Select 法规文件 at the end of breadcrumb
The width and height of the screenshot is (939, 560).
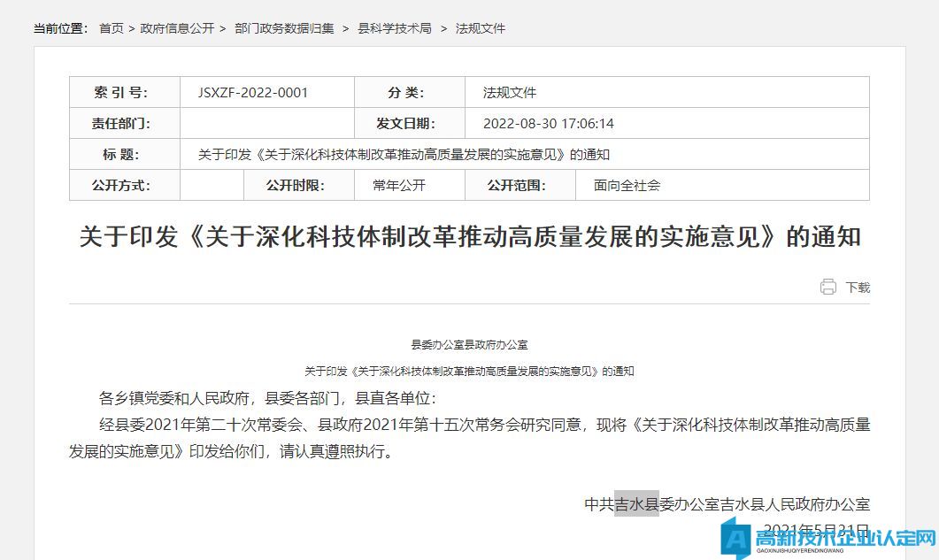click(480, 28)
